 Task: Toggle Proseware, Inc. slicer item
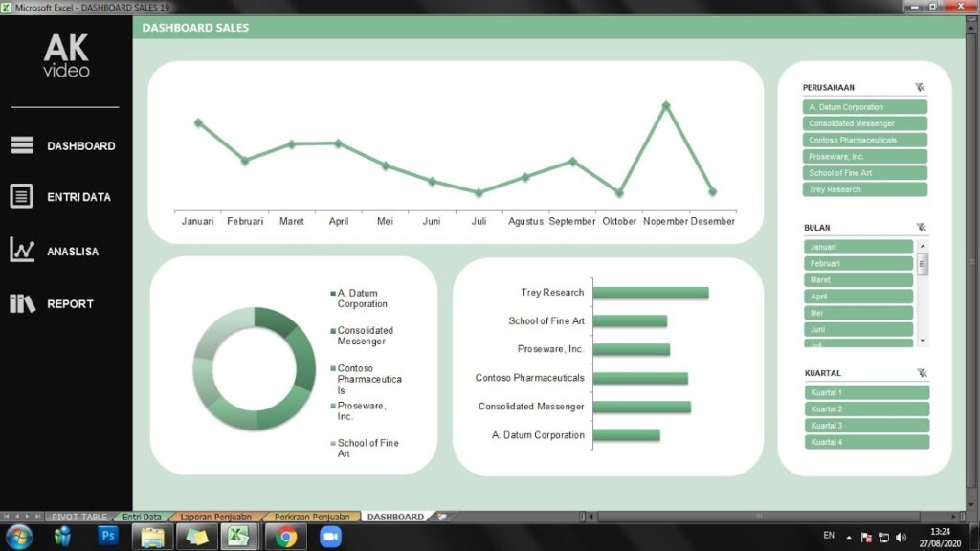(864, 156)
